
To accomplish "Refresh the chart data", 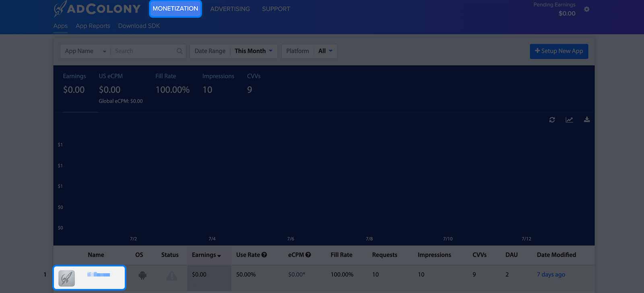I will point(552,120).
